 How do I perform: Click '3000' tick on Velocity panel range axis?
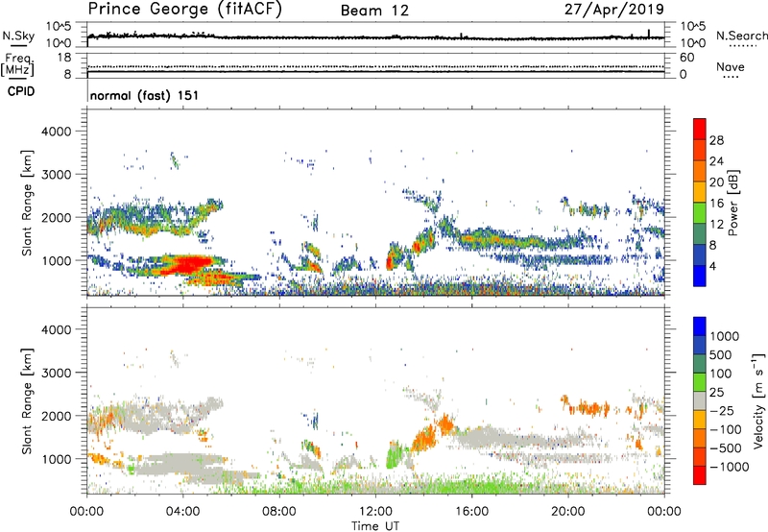(x=56, y=373)
